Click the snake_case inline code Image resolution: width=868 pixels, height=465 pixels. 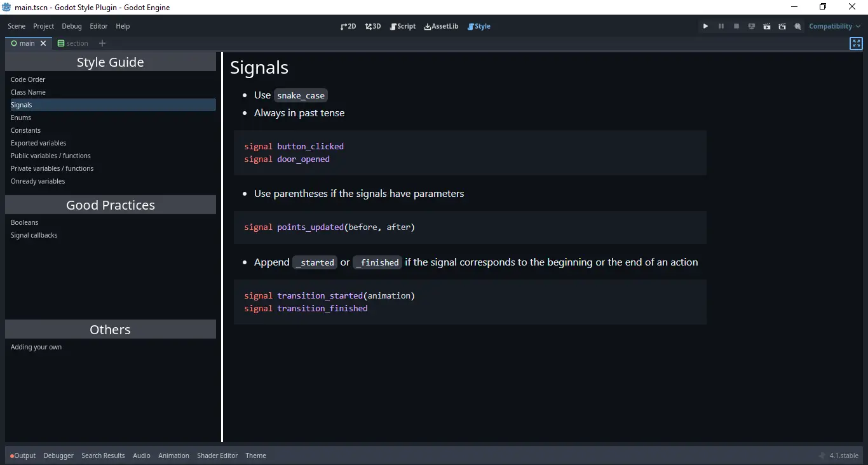[x=301, y=95]
